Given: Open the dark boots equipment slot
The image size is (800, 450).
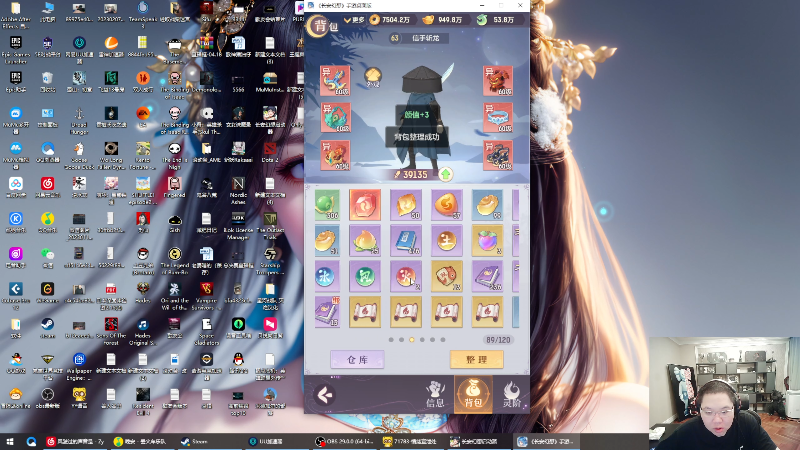Looking at the screenshot, I should (x=497, y=155).
